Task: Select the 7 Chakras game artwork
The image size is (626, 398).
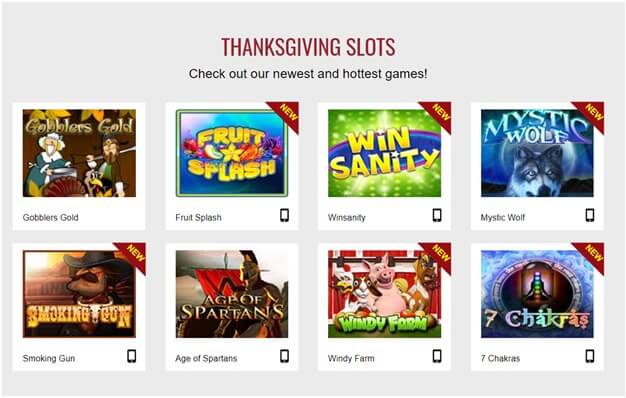Action: tap(537, 294)
